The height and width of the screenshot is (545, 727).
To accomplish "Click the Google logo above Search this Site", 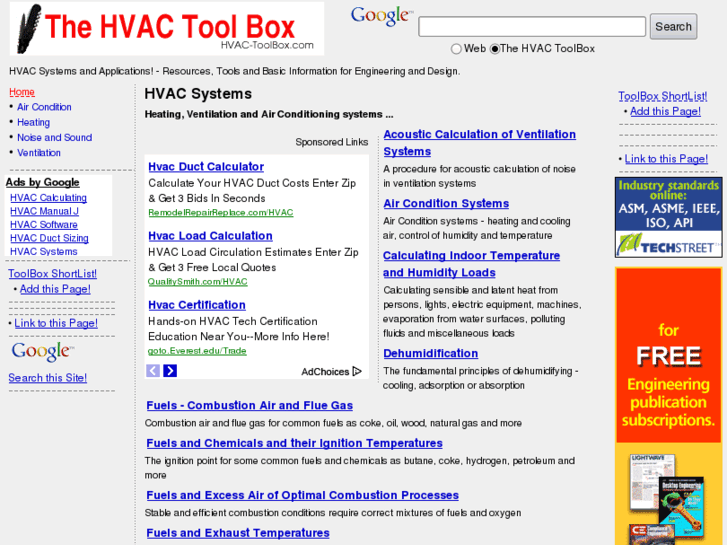I will pyautogui.click(x=42, y=351).
